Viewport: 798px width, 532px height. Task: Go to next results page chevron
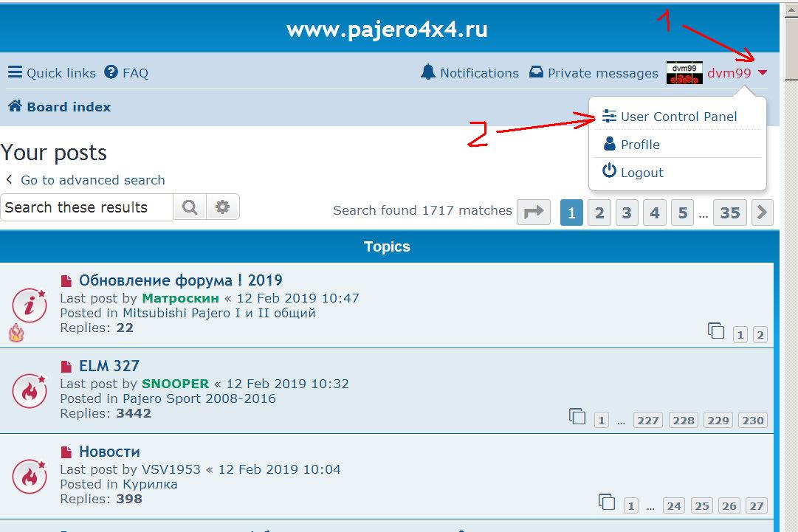pos(762,213)
